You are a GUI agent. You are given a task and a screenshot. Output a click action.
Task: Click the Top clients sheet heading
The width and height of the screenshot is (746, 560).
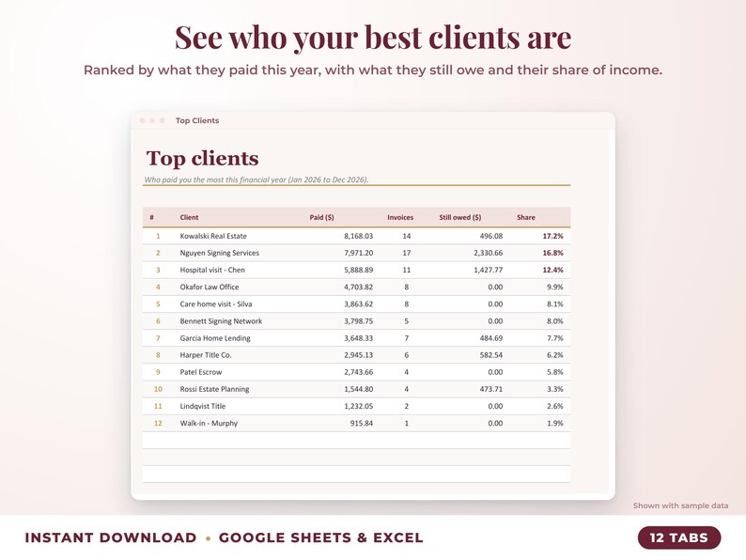pos(203,159)
